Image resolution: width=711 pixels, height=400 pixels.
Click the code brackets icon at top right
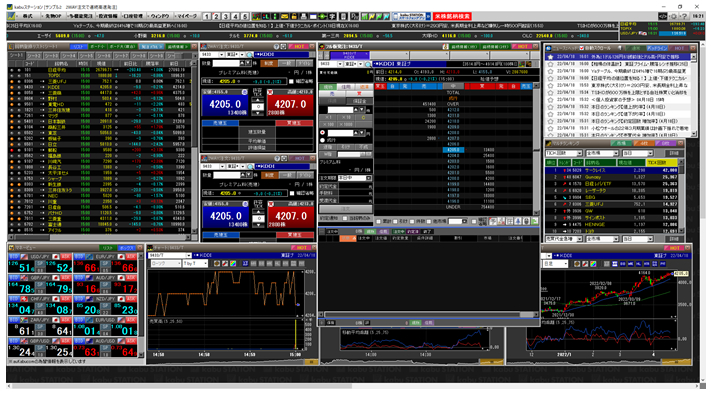[663, 16]
